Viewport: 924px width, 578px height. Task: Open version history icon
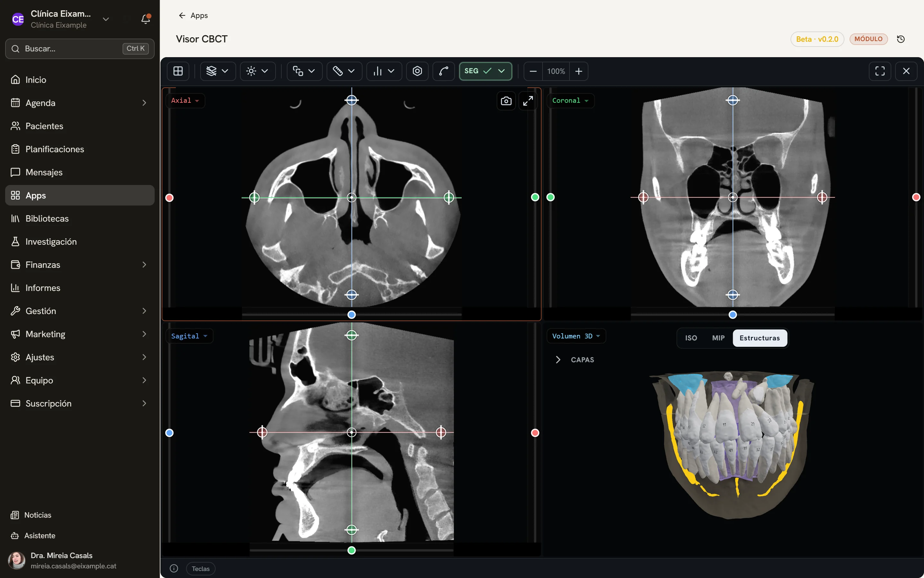(901, 39)
